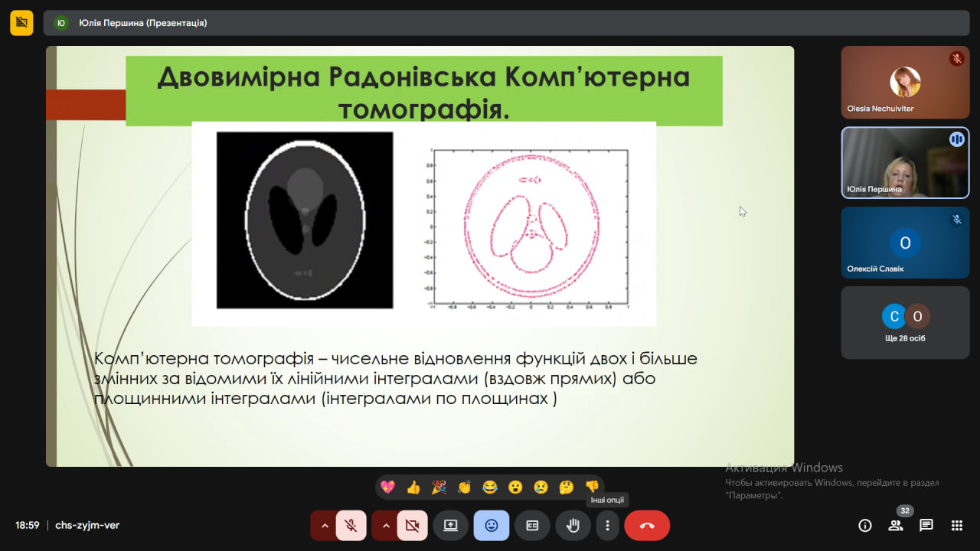Click the present screen button
The image size is (980, 551).
450,526
